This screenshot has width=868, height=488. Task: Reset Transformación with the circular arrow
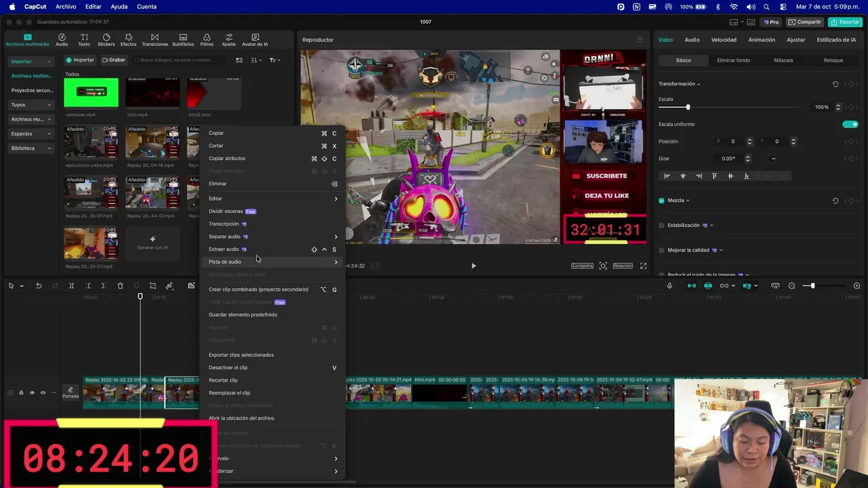835,84
